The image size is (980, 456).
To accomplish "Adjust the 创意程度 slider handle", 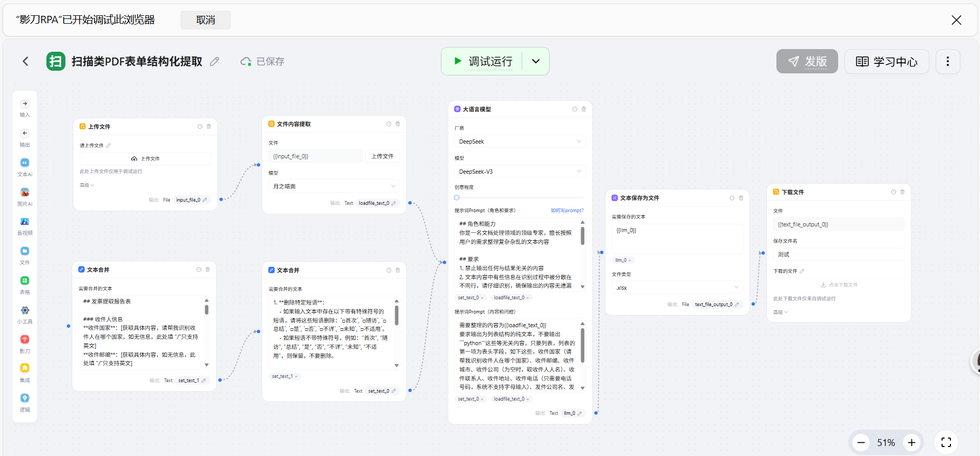I will pos(457,197).
